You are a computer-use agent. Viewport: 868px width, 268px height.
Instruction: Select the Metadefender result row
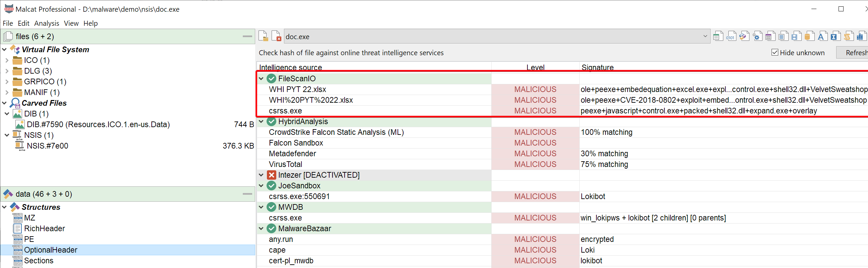point(562,154)
